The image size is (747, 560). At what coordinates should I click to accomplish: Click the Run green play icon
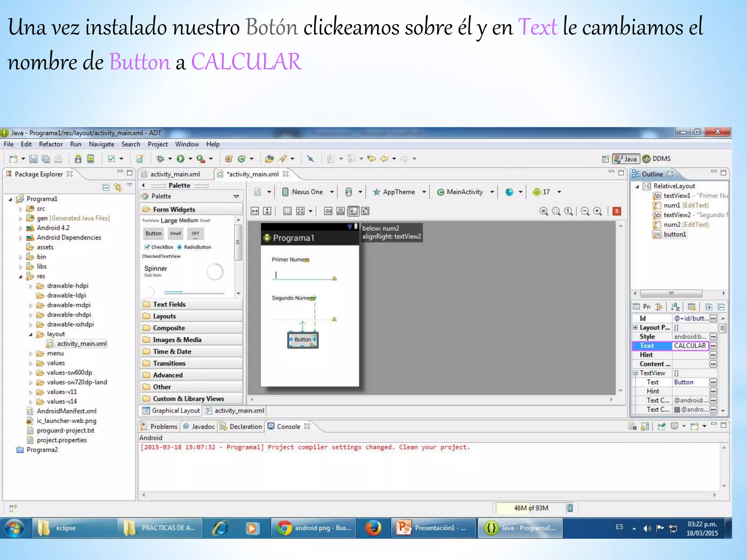click(181, 159)
